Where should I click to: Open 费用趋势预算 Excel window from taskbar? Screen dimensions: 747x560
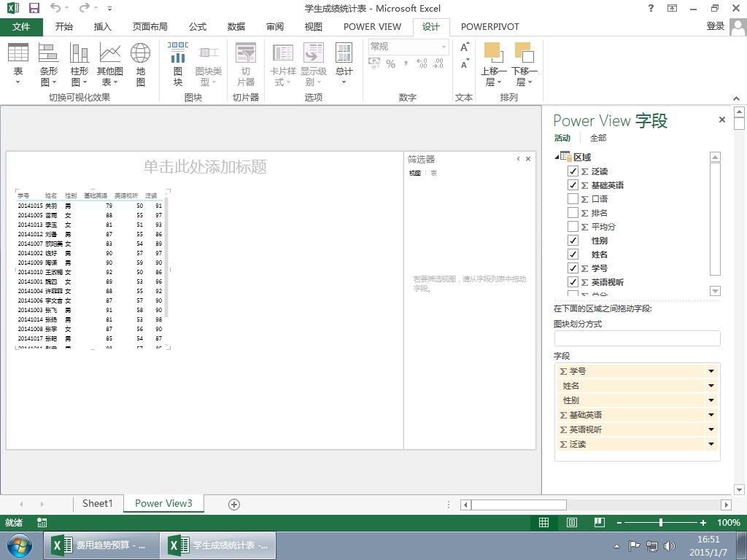tap(102, 545)
